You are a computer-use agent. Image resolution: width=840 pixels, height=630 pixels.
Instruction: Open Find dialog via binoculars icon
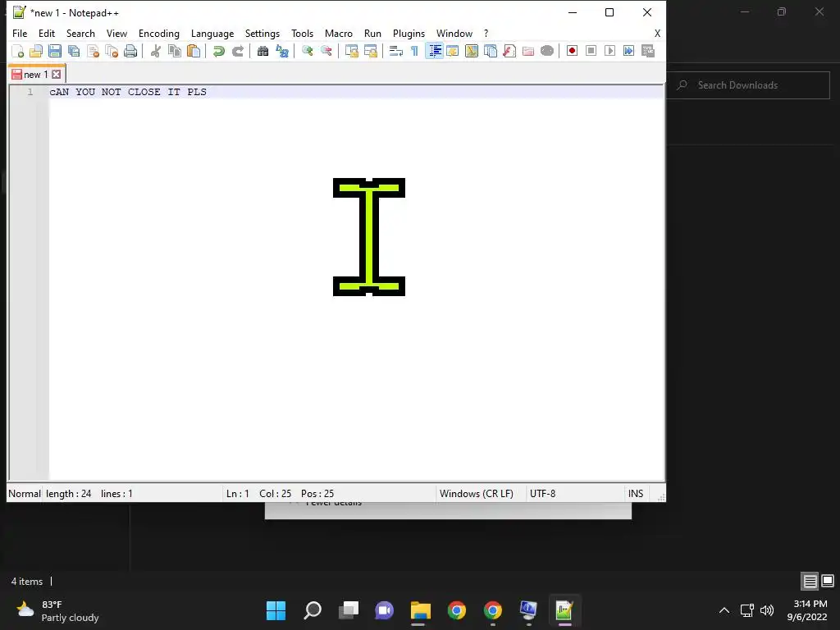click(263, 52)
